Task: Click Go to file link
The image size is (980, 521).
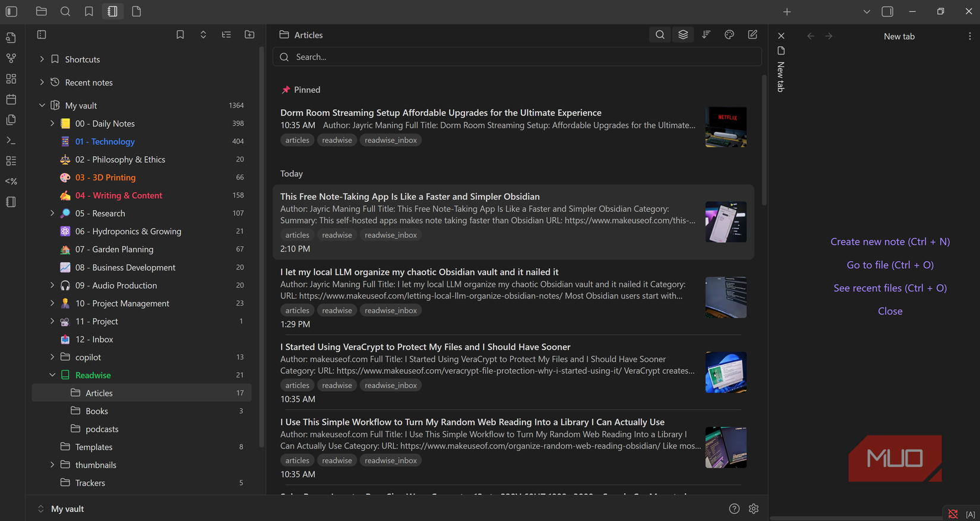Action: tap(890, 265)
